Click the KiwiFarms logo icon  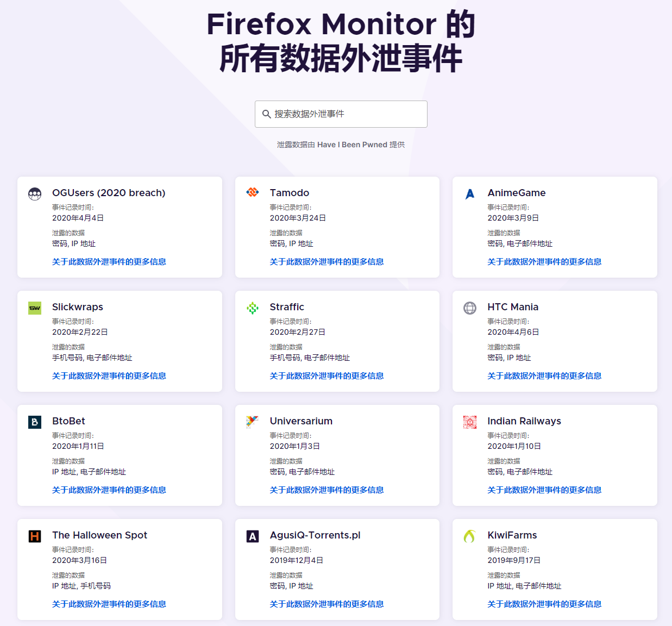pos(469,536)
